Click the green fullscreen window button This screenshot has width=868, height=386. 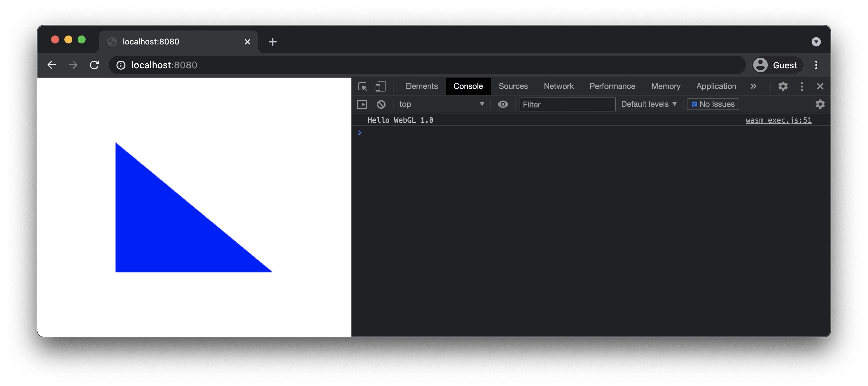click(82, 40)
